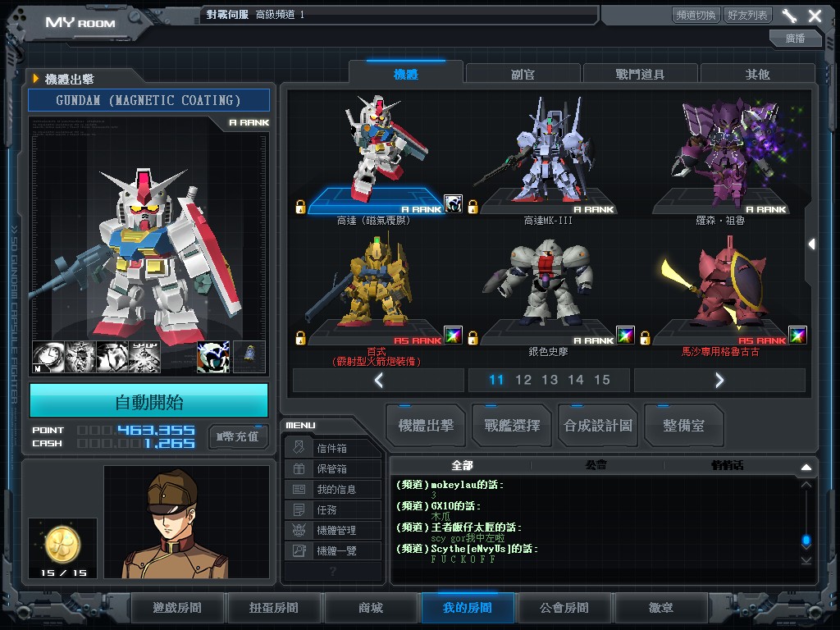The image size is (840, 630).
Task: Open 保管箱 storage box
Action: tap(332, 469)
